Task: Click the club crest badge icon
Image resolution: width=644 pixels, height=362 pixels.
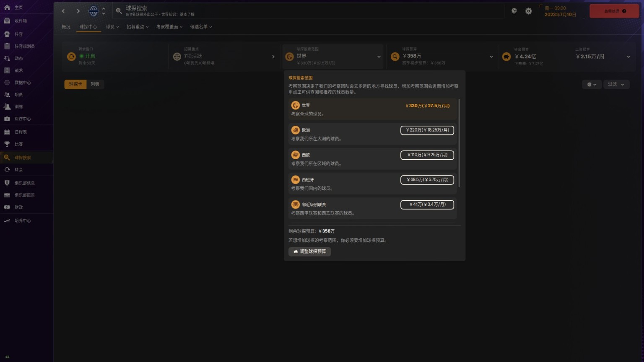Action: pyautogui.click(x=93, y=11)
